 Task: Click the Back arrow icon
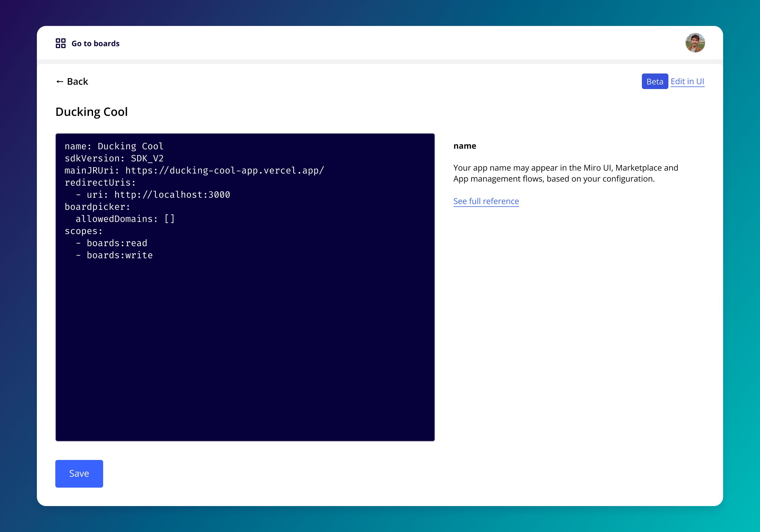coord(60,82)
